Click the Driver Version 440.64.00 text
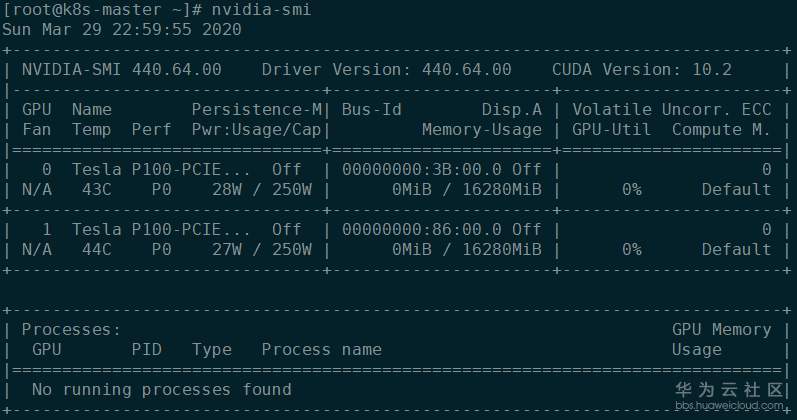The width and height of the screenshot is (797, 420). tap(386, 69)
